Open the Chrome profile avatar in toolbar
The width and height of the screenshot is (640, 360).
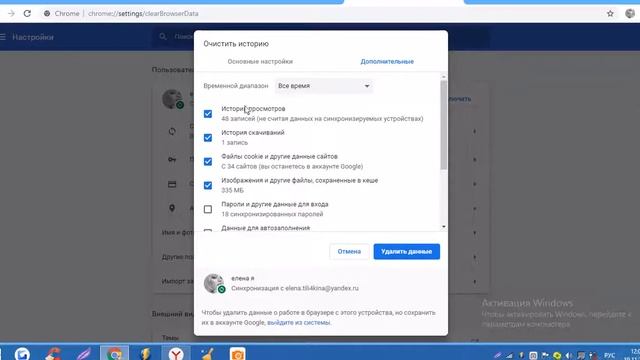tap(630, 13)
